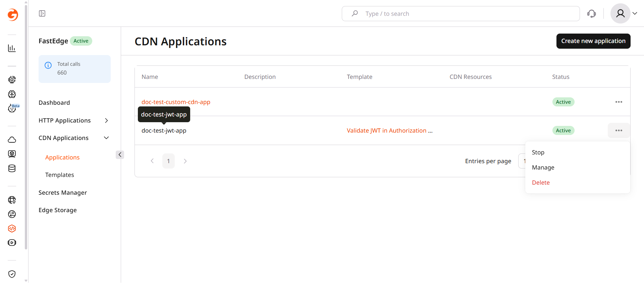The width and height of the screenshot is (644, 283).
Task: Open Edge Storage section
Action: click(58, 210)
